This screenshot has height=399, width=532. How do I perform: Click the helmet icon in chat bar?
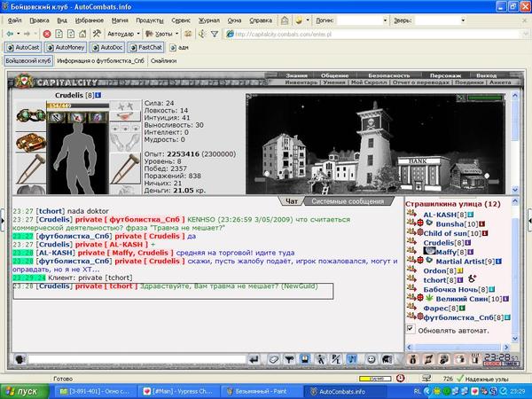coord(387,359)
